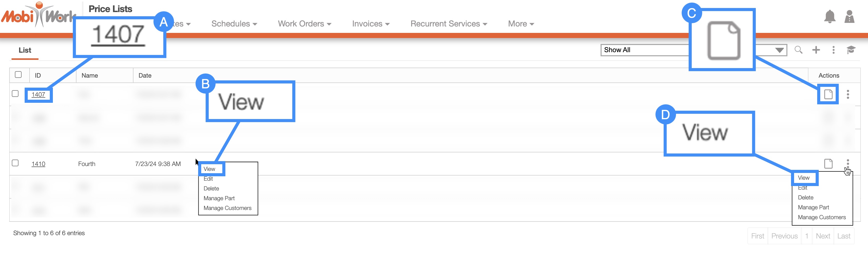Open the toolbar three-dot options menu

tap(833, 50)
